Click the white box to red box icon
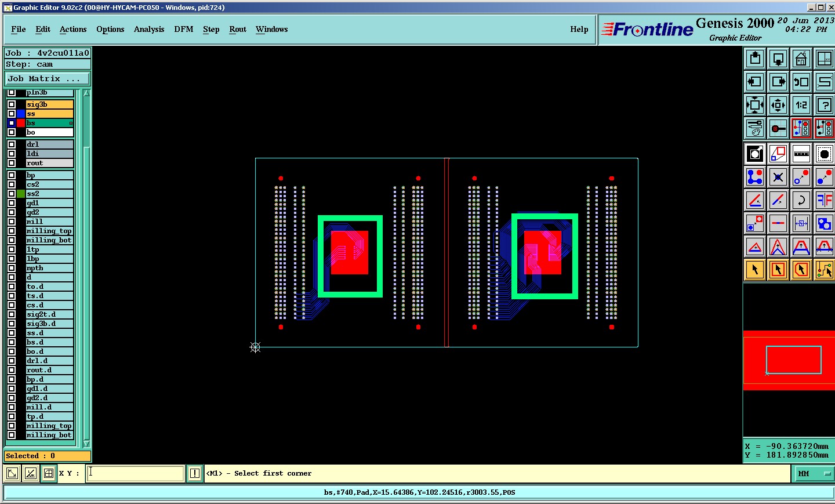 tap(778, 154)
